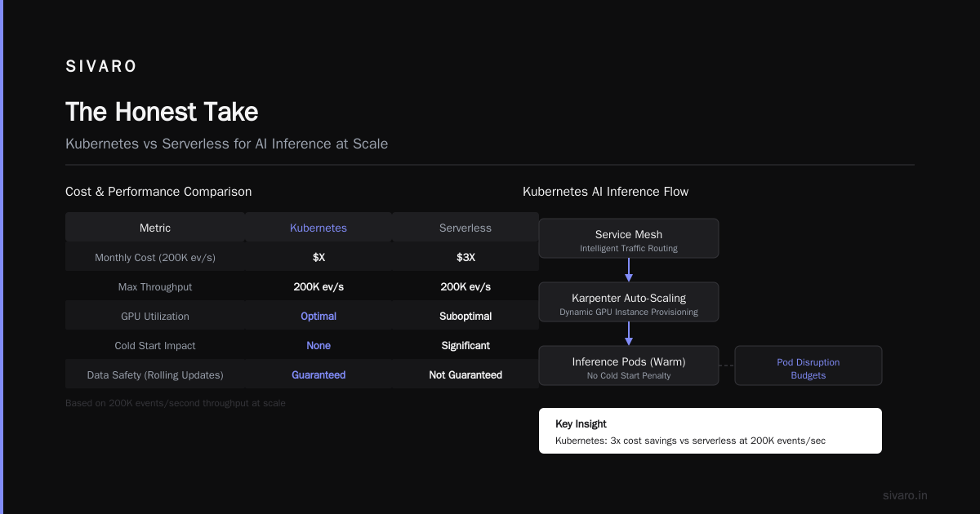Select the 'Pod Disruption Budgets' box
980x514 pixels.
coord(808,366)
